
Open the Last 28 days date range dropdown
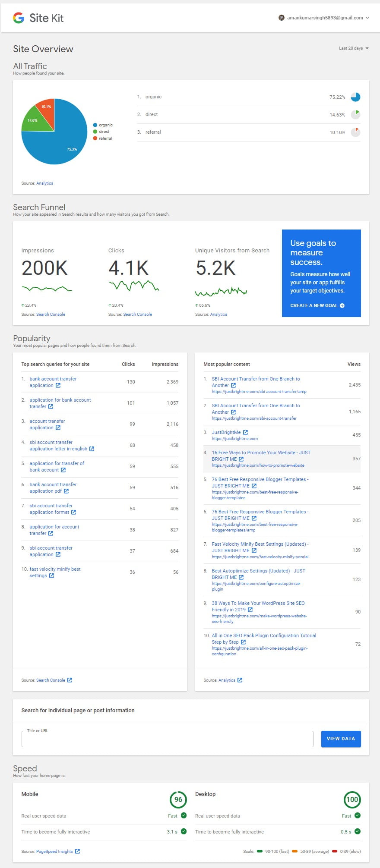coord(354,48)
